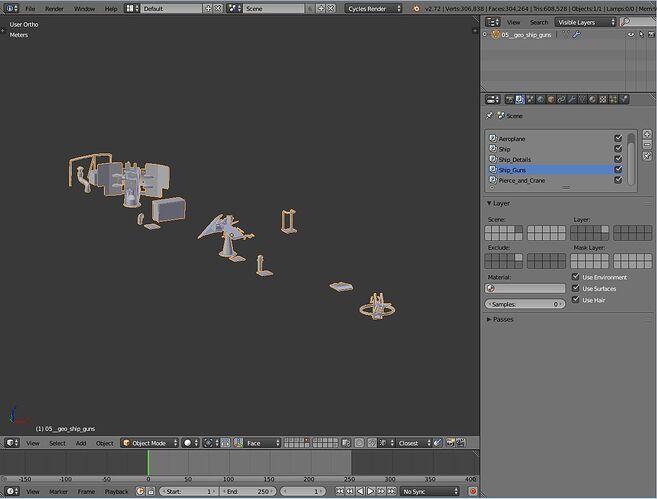Open the Object Data properties tab
The height and width of the screenshot is (499, 657).
click(x=582, y=99)
